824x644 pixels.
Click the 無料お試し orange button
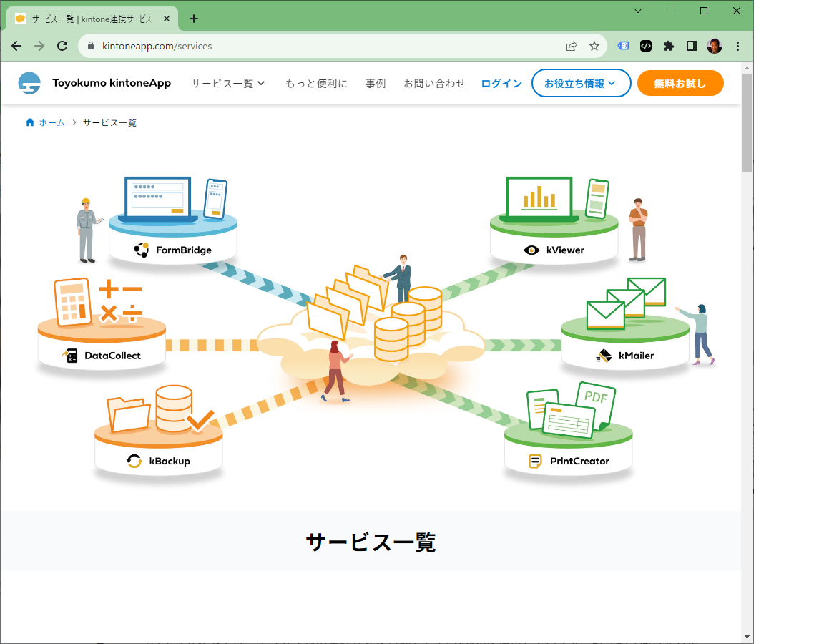[x=680, y=83]
